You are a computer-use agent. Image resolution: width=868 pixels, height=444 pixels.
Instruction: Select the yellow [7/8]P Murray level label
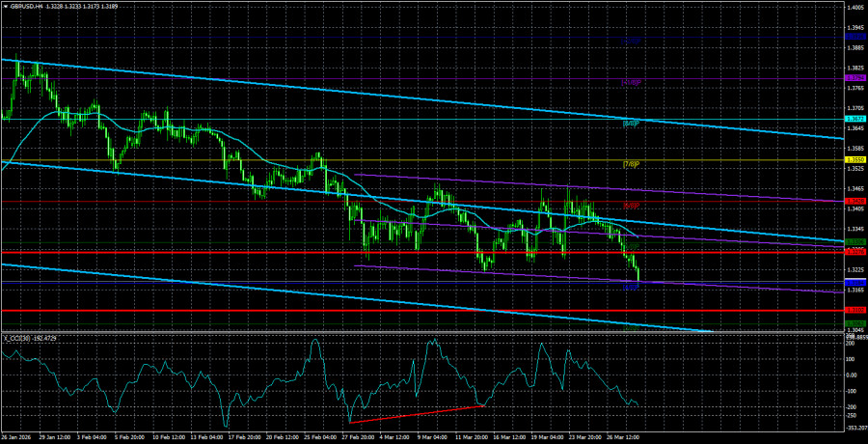tap(632, 165)
